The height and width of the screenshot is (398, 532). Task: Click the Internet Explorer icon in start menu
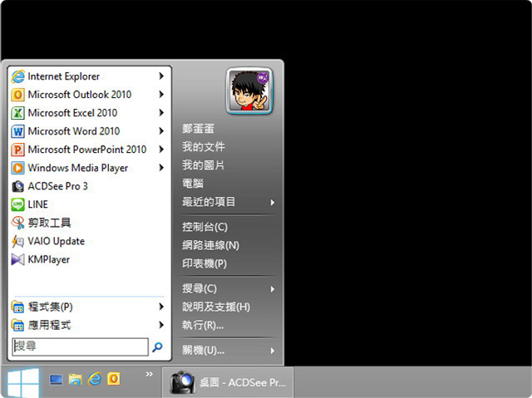pos(17,76)
